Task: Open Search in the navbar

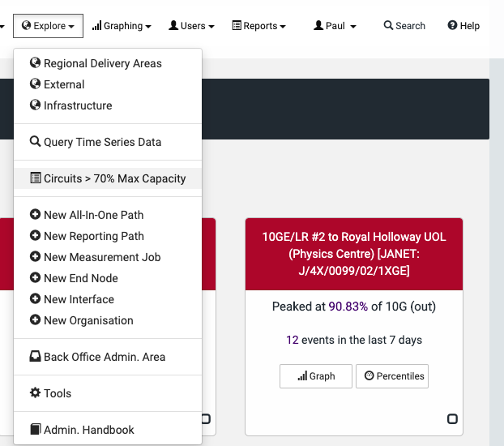Action: coord(404,26)
